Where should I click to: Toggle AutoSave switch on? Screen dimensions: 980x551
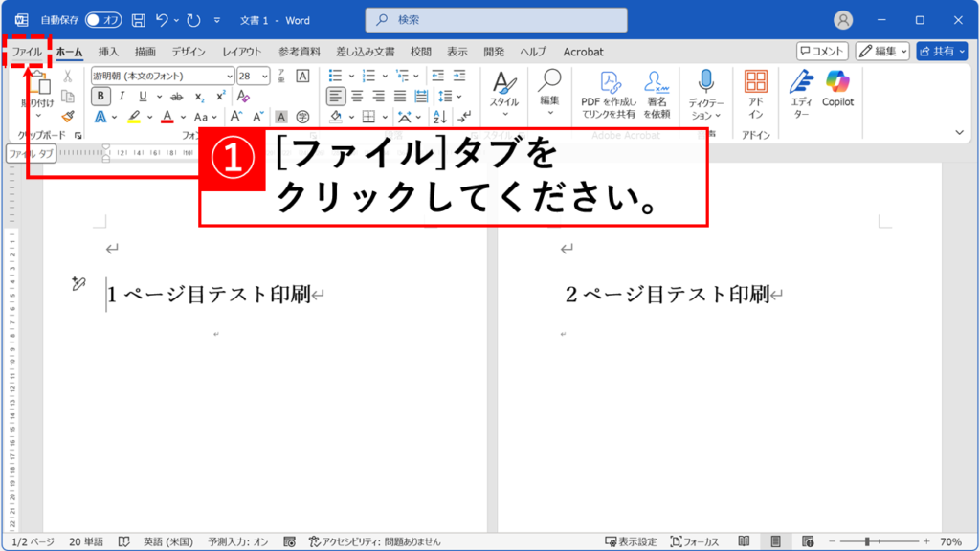(x=103, y=20)
